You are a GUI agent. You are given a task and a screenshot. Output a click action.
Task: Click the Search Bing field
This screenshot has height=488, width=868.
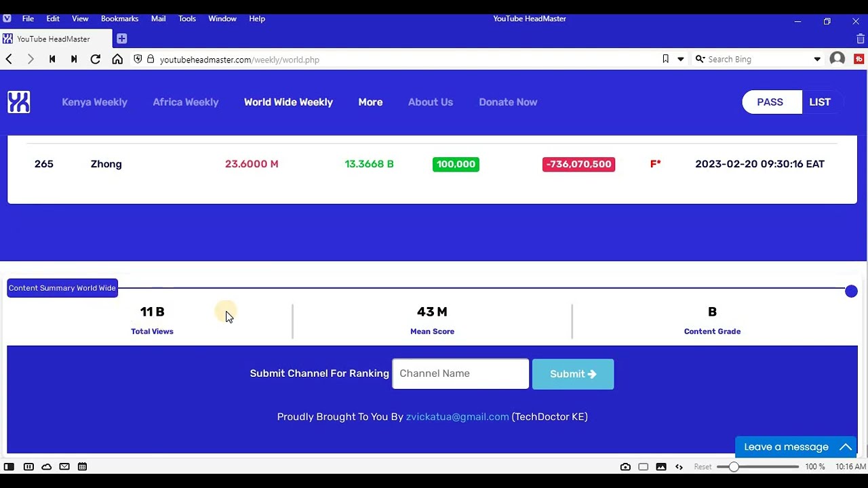pyautogui.click(x=758, y=59)
